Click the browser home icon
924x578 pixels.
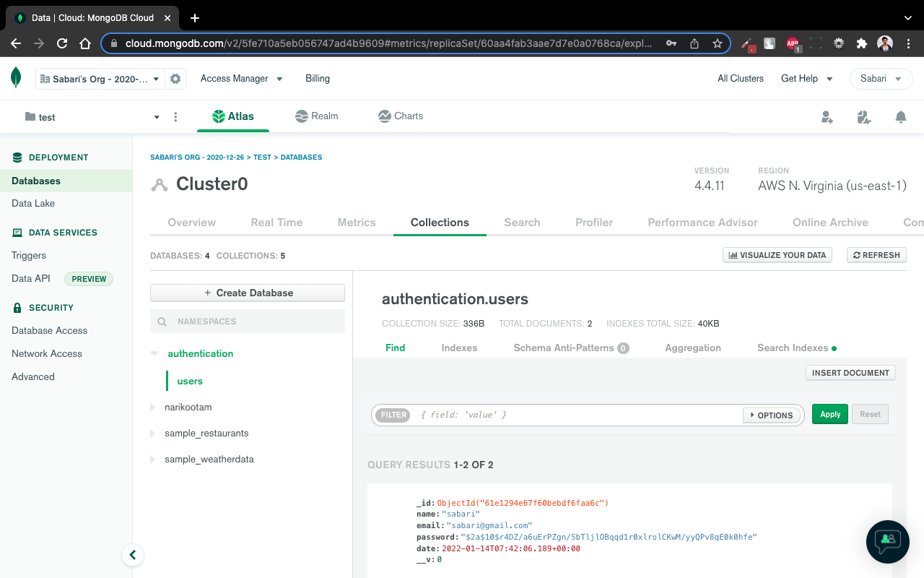click(85, 43)
